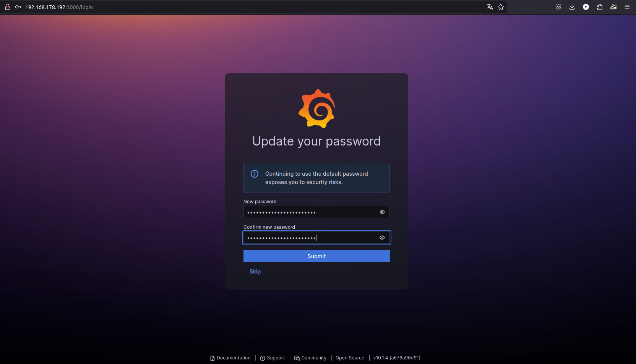This screenshot has width=636, height=364.
Task: Reveal the Confirm new password text
Action: pyautogui.click(x=382, y=238)
